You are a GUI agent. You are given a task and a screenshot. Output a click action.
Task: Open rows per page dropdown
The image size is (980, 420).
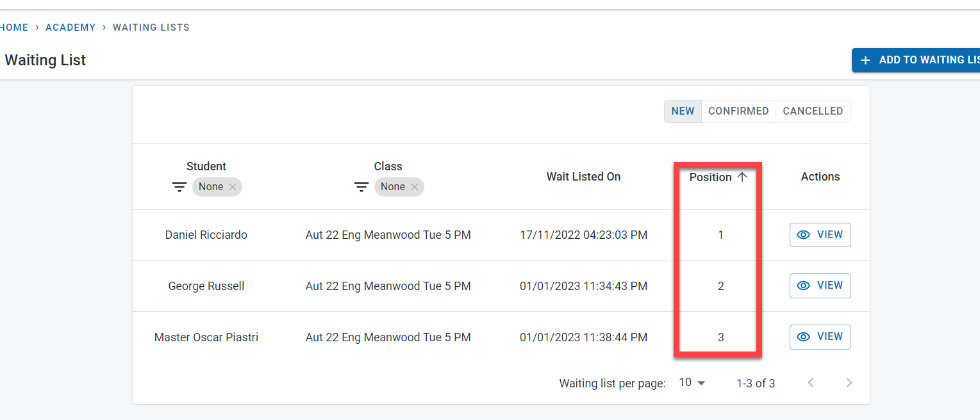click(692, 383)
